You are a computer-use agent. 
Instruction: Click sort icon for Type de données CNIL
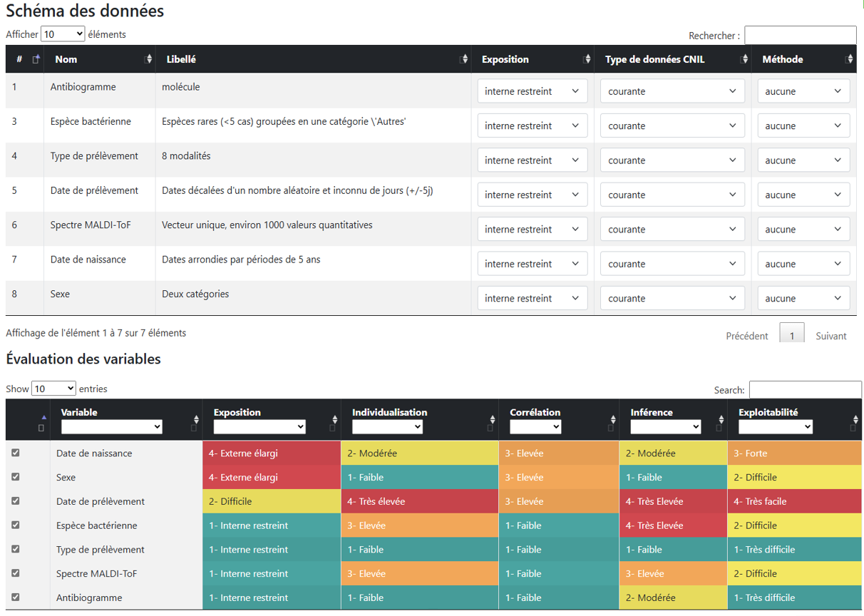coord(745,59)
